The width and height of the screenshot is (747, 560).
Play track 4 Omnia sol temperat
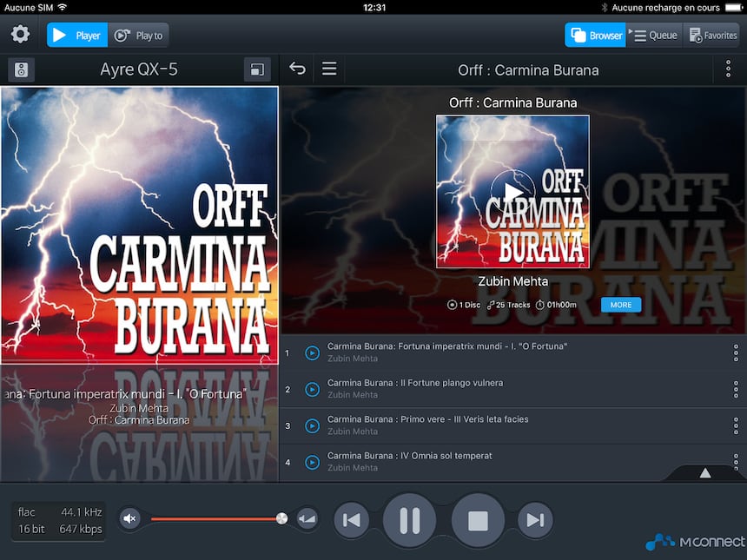click(x=312, y=462)
